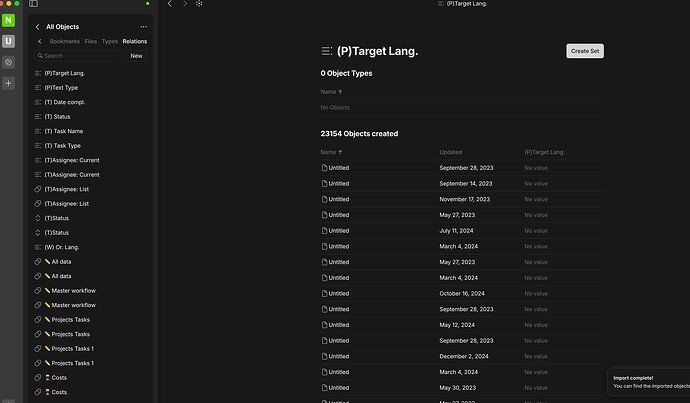Click the page icon of the row updated July 11, 2024
690x403 pixels.
pyautogui.click(x=324, y=231)
